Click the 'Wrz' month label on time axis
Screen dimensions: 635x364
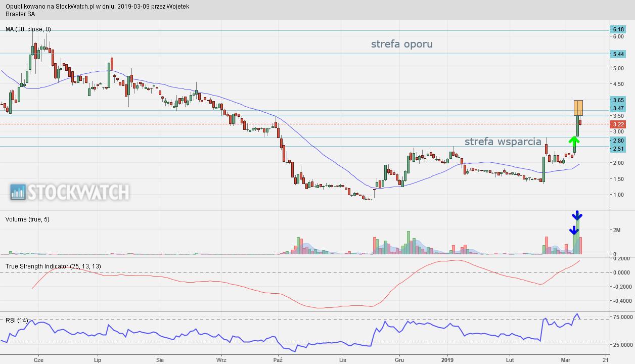pos(221,360)
